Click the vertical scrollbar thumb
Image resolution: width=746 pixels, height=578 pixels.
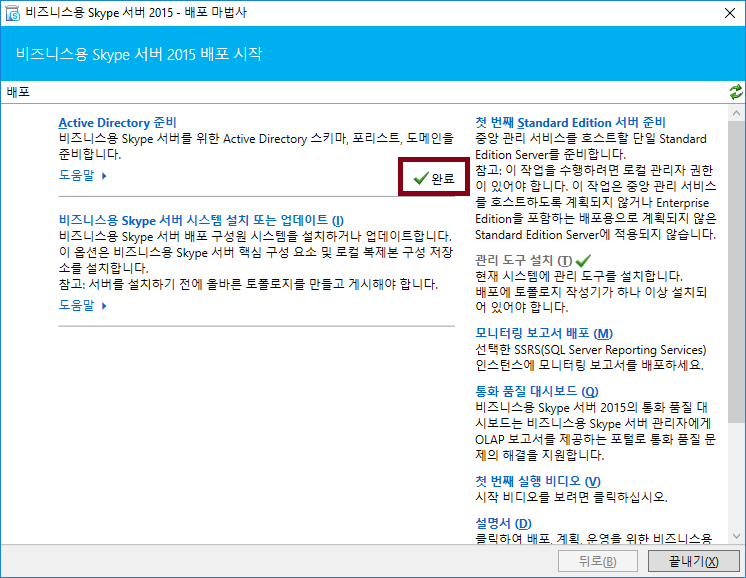click(736, 271)
